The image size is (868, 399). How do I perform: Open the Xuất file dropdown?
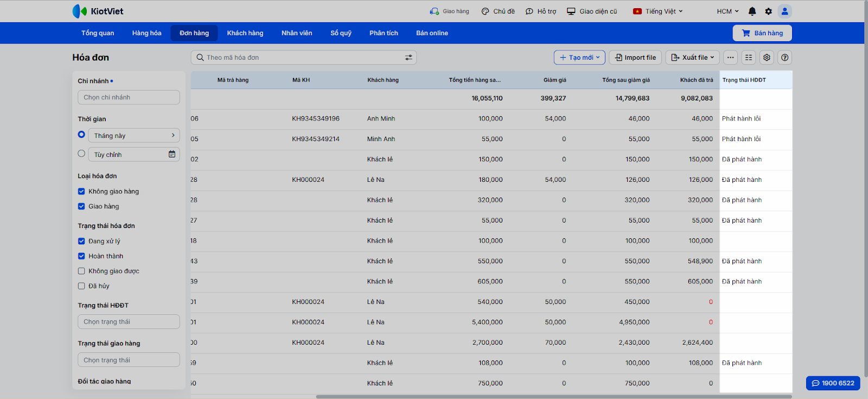[x=693, y=58]
